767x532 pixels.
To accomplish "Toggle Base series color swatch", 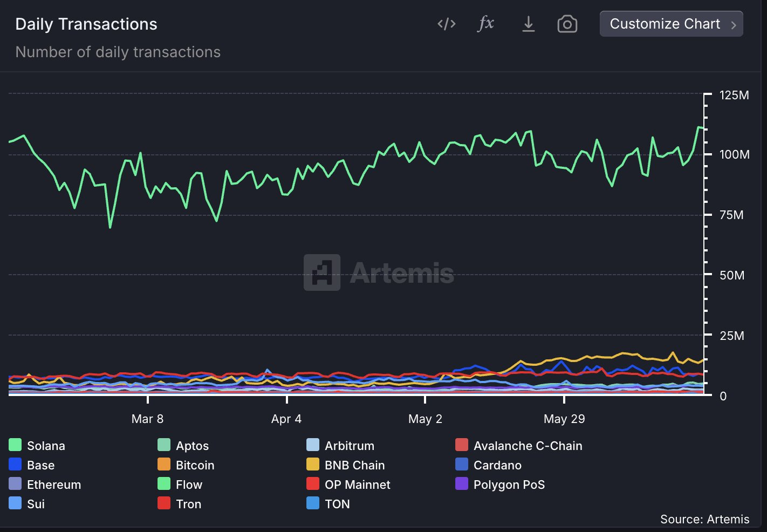I will [x=15, y=465].
